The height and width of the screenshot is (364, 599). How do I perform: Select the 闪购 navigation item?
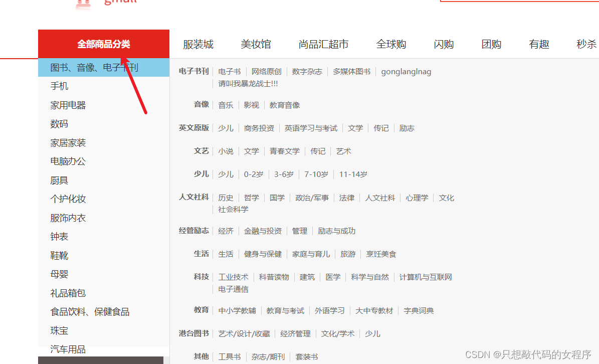click(x=444, y=44)
